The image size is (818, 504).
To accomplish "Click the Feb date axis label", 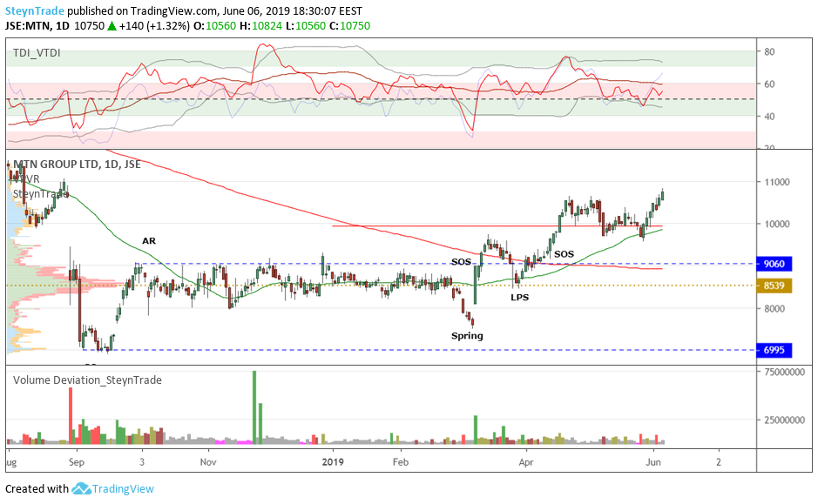I will 400,462.
